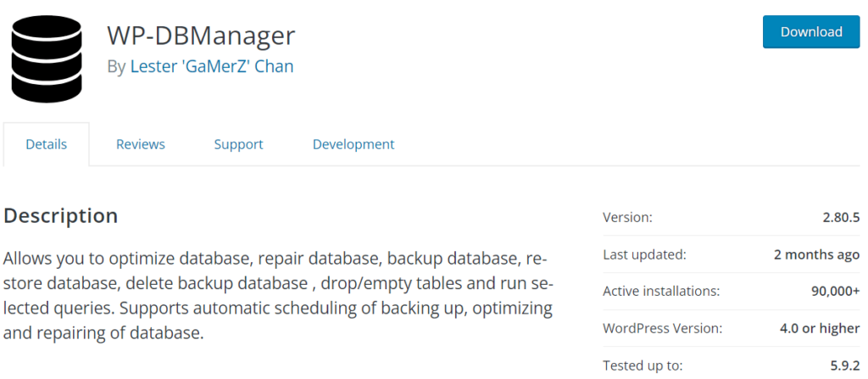Click the '4.0 or higher' value
868x379 pixels.
818,328
